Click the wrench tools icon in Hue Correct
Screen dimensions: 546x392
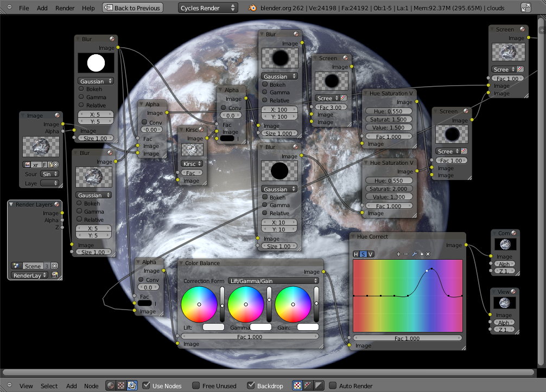(x=414, y=254)
